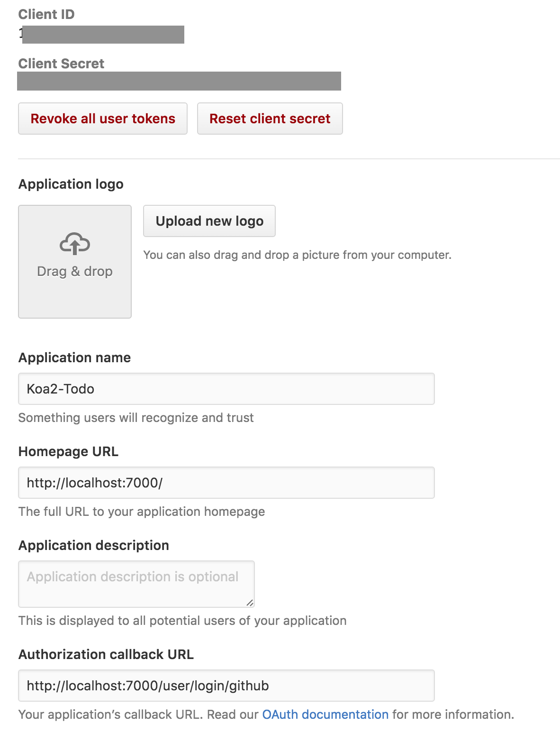Click the Application name label
The width and height of the screenshot is (560, 733).
pos(75,357)
